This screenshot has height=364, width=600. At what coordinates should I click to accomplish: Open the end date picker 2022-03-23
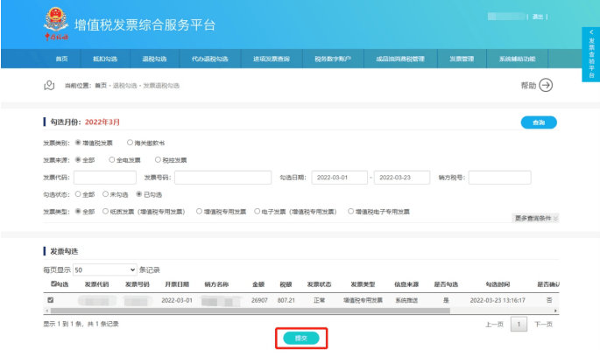point(401,178)
